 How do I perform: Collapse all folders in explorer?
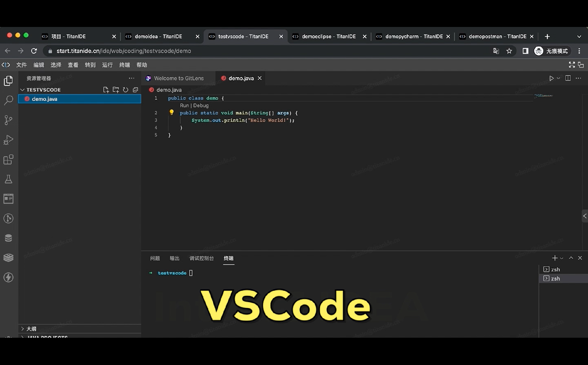point(135,90)
